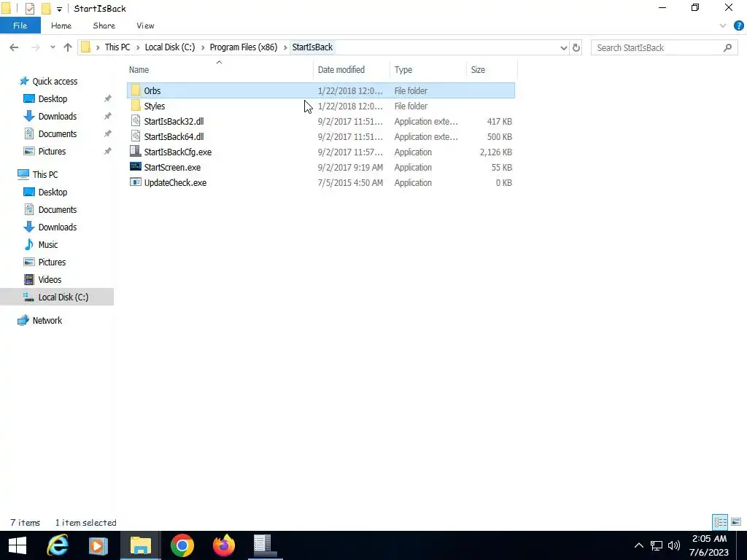Screen dimensions: 747x560
Task: Click the This PC breadcrumb segment
Action: coord(117,47)
